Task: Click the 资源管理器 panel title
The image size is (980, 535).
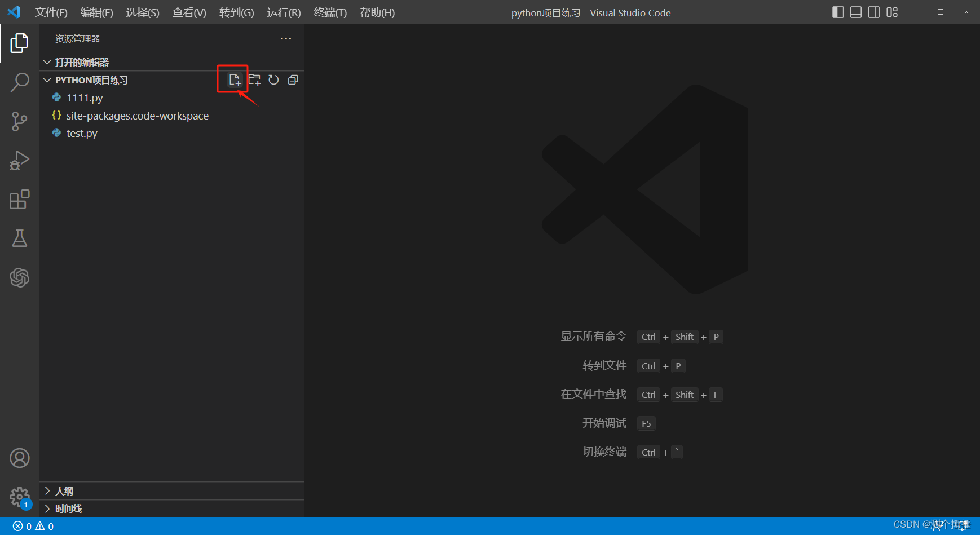Action: pyautogui.click(x=78, y=38)
